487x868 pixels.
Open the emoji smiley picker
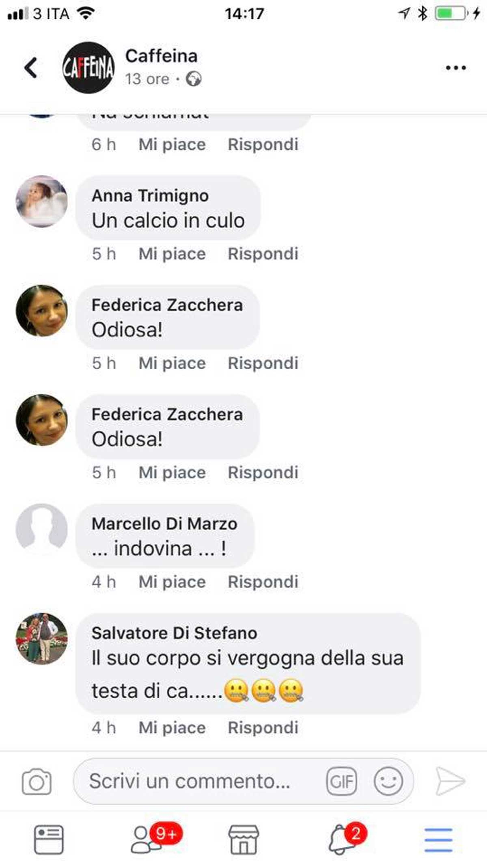tap(388, 781)
